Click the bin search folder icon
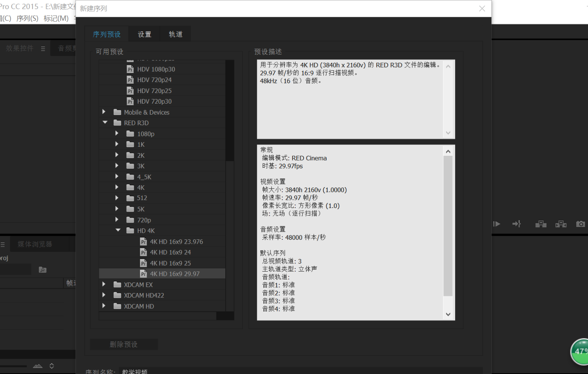The image size is (588, 374). pos(42,270)
